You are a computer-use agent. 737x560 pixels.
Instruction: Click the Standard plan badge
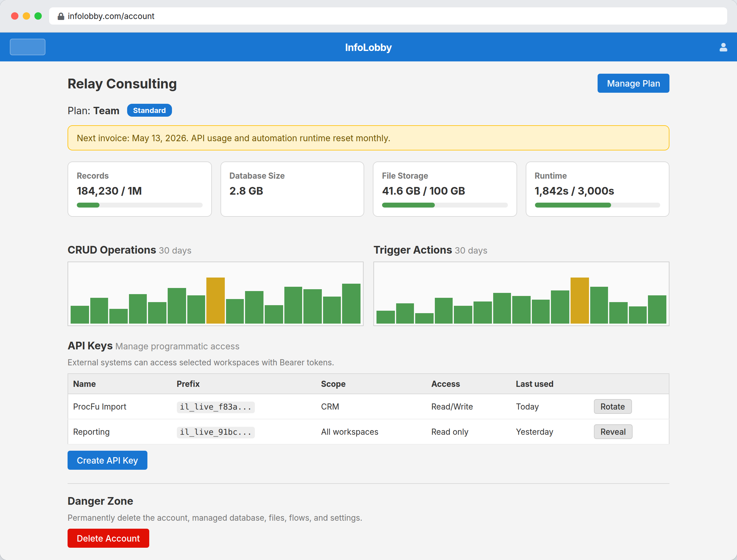coord(149,110)
